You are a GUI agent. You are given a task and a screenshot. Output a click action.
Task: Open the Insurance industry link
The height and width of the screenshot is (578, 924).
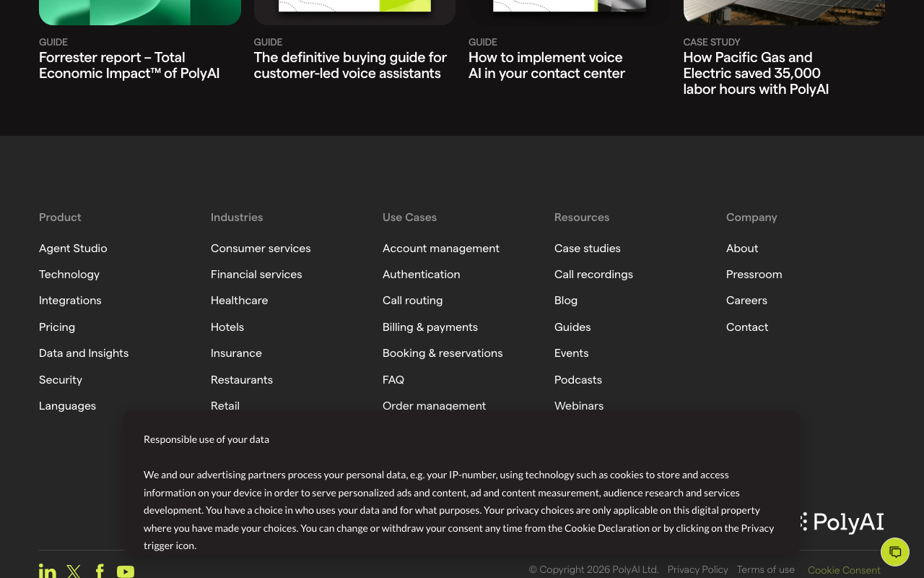tap(236, 353)
